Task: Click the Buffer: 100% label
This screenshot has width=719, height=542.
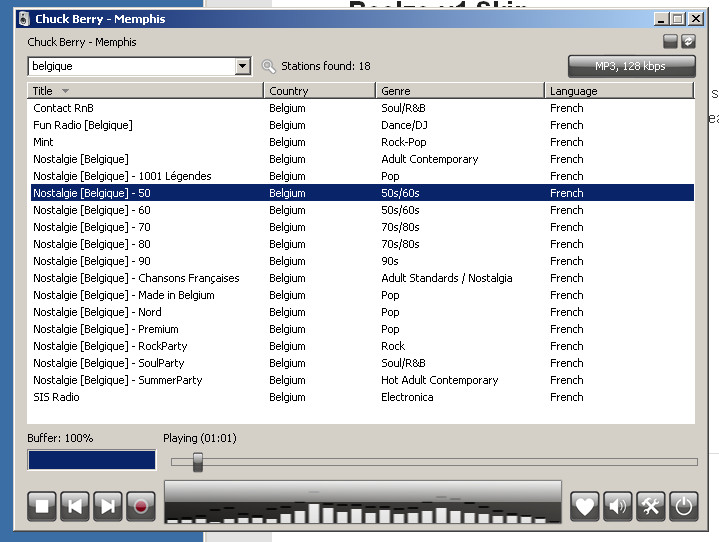Action: coord(60,438)
